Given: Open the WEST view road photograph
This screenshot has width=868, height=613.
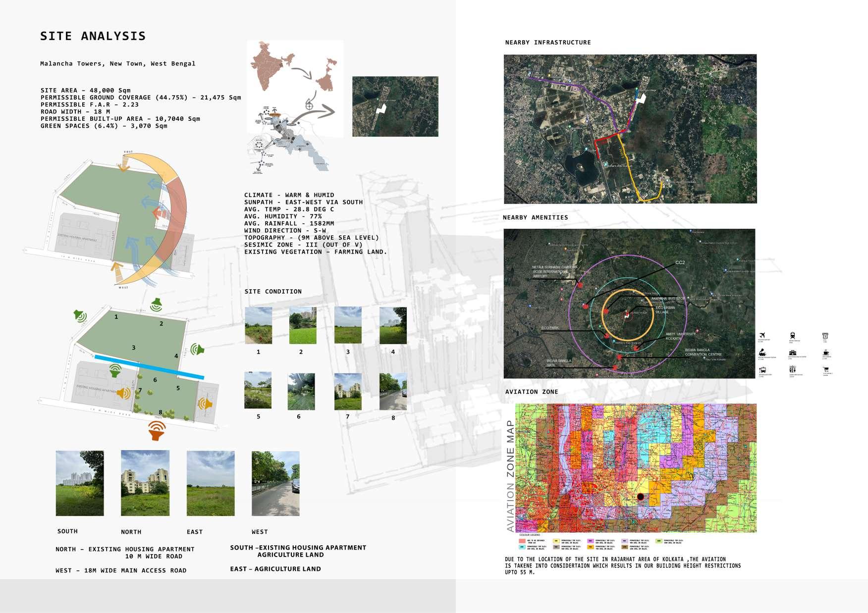Looking at the screenshot, I should click(x=275, y=483).
